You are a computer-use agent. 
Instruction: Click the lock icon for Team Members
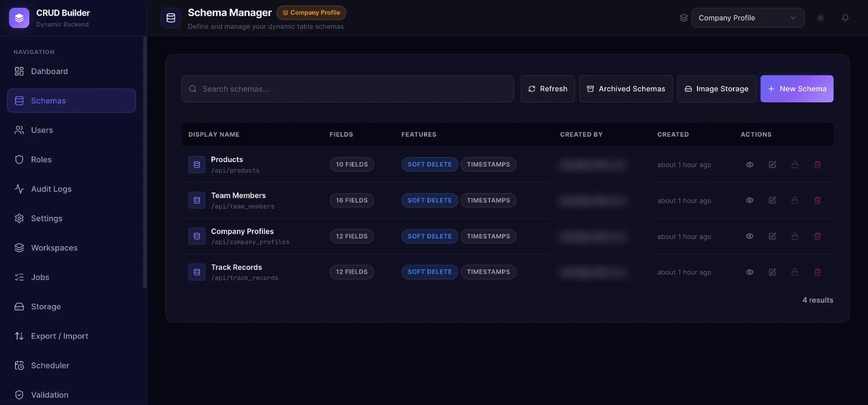pos(795,200)
